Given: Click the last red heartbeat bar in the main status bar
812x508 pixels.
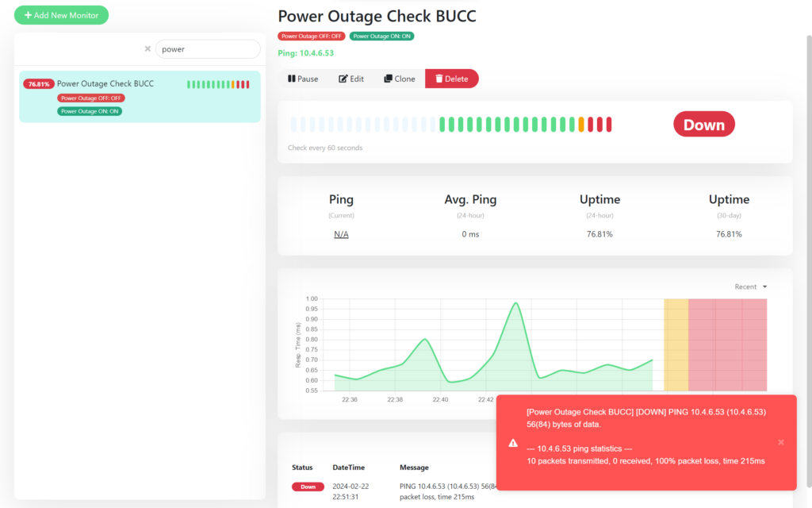Looking at the screenshot, I should (x=610, y=124).
